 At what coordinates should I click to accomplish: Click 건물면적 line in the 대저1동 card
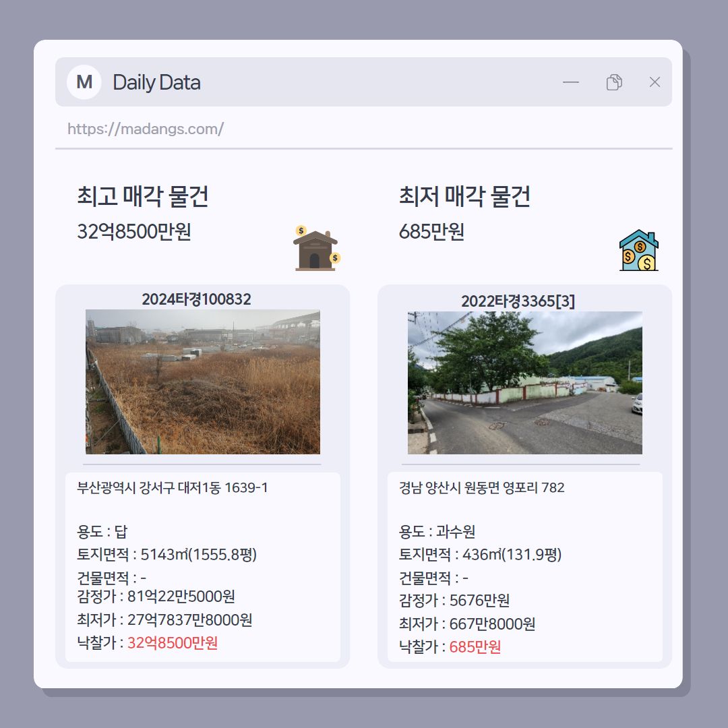pyautogui.click(x=111, y=578)
